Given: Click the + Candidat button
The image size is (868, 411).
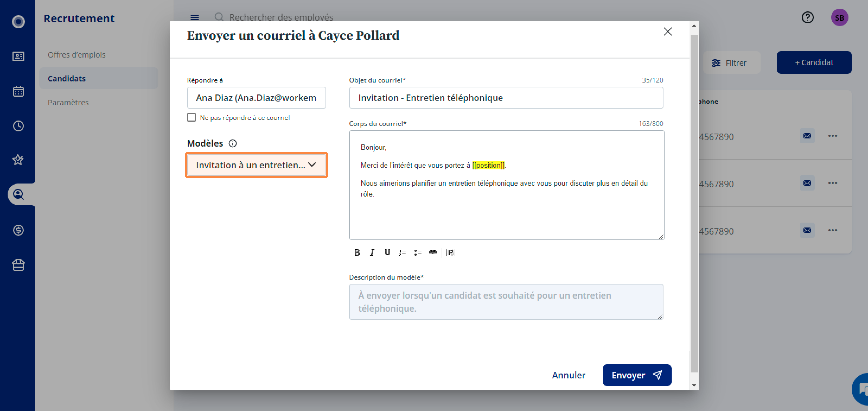Looking at the screenshot, I should coord(814,62).
